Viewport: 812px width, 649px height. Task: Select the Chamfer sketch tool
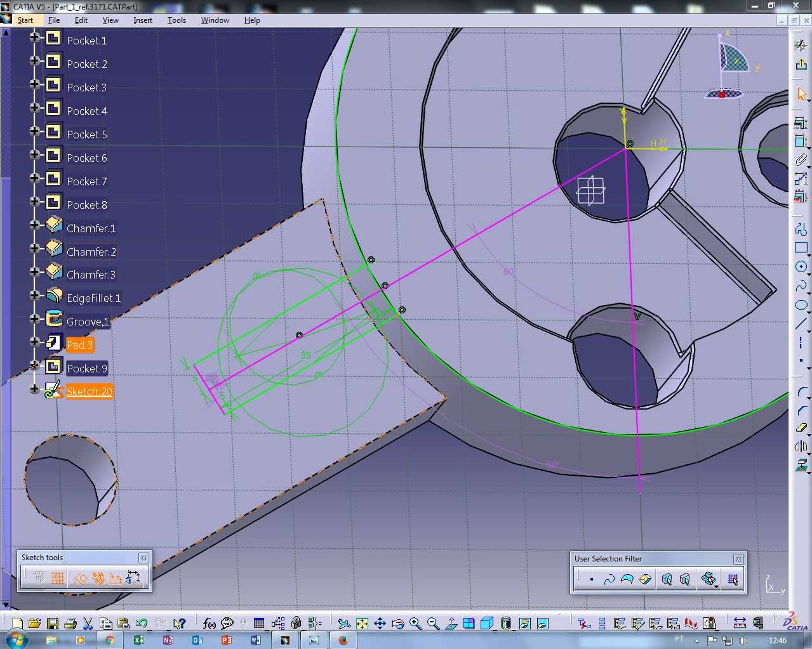click(801, 410)
